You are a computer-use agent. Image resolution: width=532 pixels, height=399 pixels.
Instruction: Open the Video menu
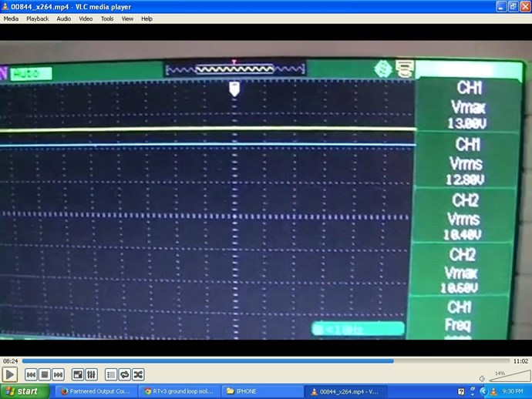pos(86,18)
